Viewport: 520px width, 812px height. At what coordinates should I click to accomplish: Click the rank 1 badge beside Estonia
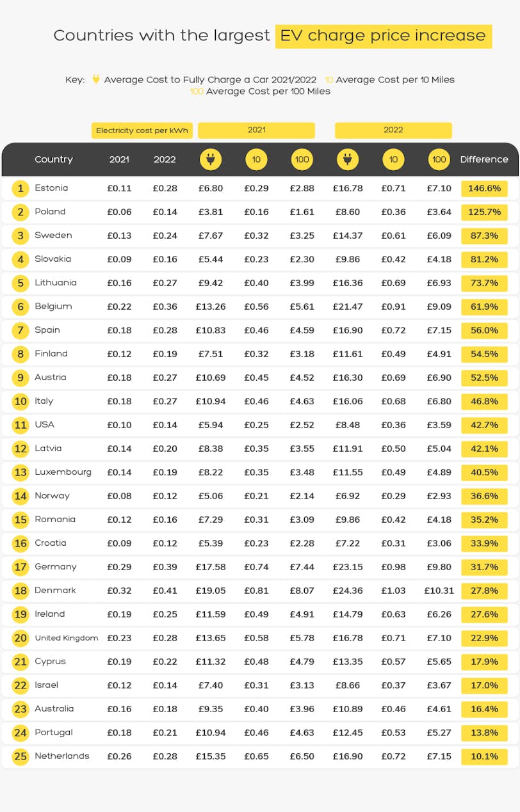20,188
